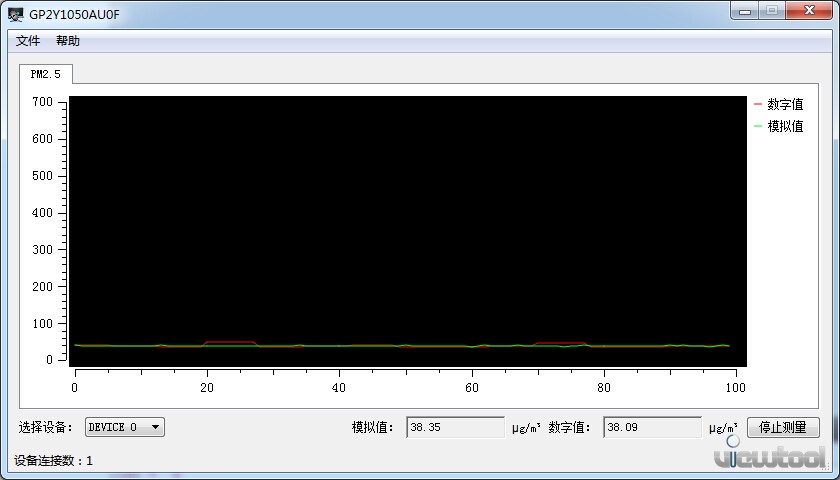Maximize the GP2Y1050AU0F window
The image size is (840, 480).
click(x=772, y=10)
